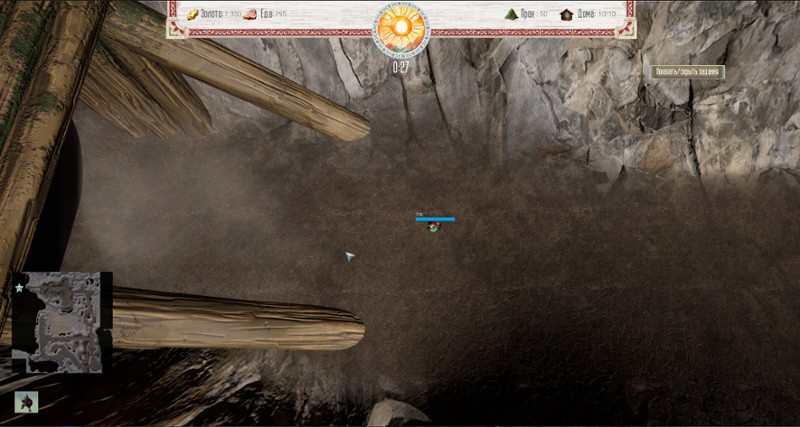Click the blue health bar above the unit
Image resolution: width=800 pixels, height=427 pixels.
(436, 218)
